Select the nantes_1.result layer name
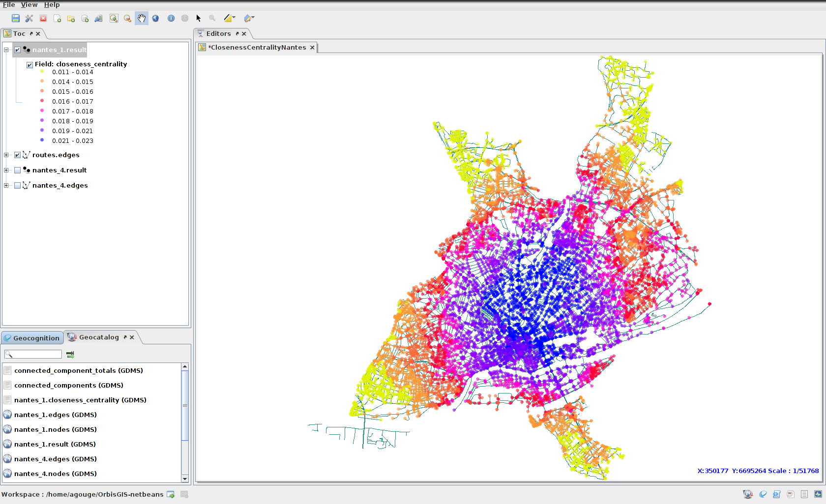The width and height of the screenshot is (826, 504). pos(59,50)
